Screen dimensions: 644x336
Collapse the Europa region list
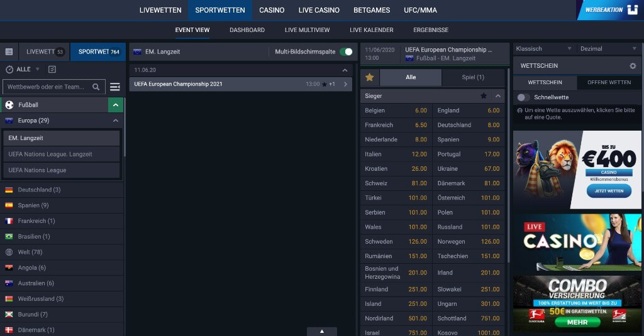click(x=116, y=121)
